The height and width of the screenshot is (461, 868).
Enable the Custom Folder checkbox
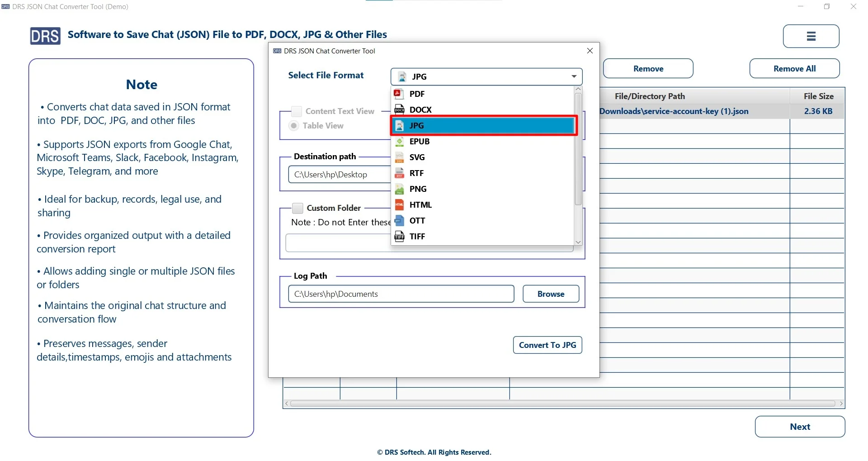point(297,208)
